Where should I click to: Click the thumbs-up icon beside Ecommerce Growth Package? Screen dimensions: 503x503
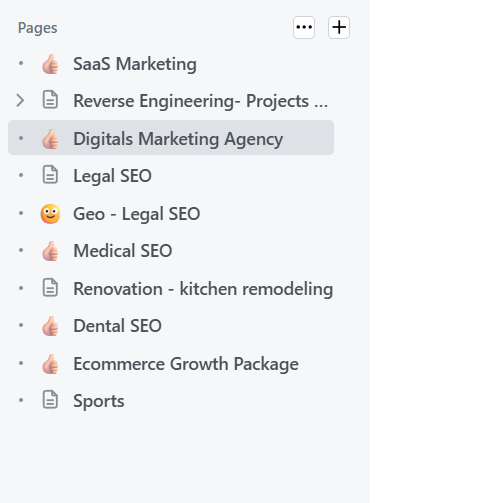click(50, 364)
